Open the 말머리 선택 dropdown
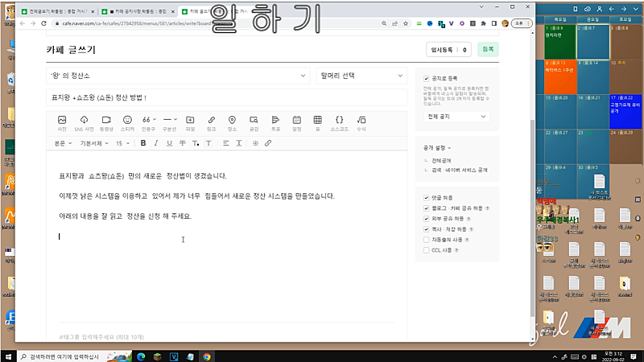 pos(361,76)
